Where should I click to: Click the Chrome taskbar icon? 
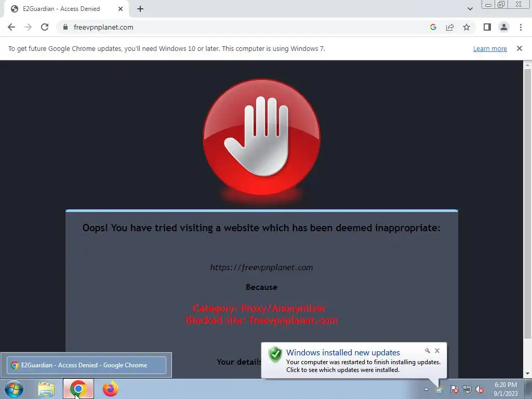(78, 389)
